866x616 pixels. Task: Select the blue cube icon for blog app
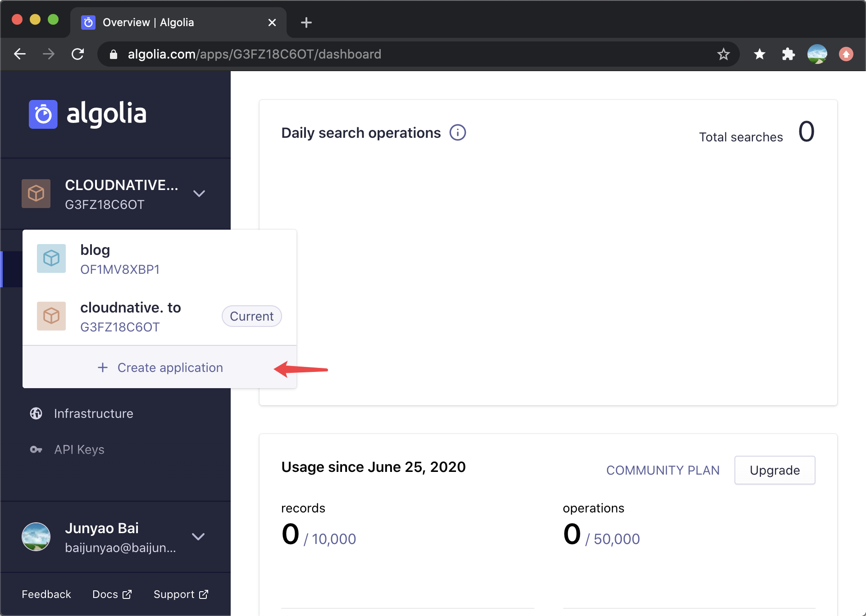pos(51,258)
